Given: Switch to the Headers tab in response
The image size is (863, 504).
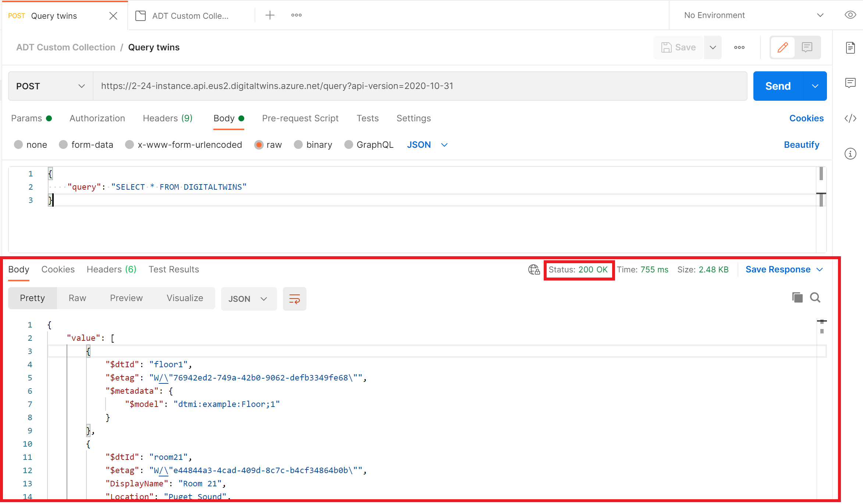Looking at the screenshot, I should tap(111, 269).
